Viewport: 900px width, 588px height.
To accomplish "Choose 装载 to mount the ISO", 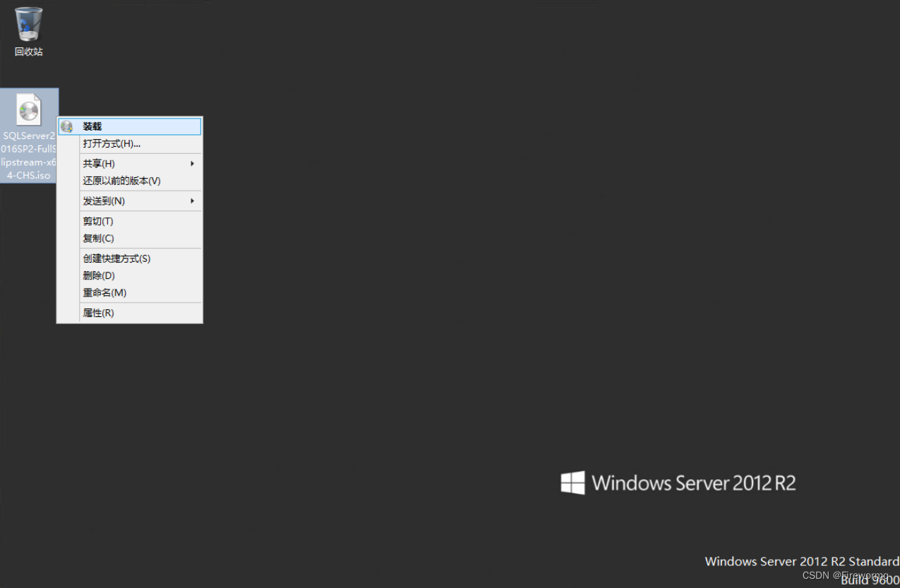I will point(130,126).
